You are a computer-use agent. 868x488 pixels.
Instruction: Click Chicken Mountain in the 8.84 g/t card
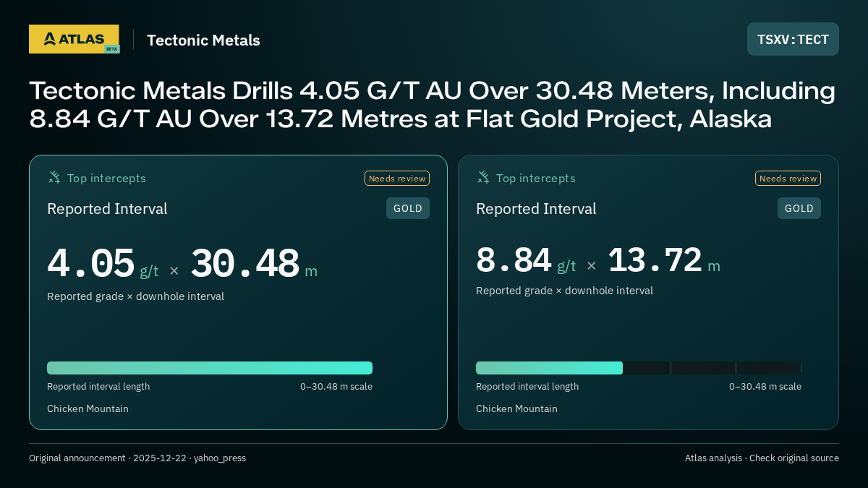516,408
